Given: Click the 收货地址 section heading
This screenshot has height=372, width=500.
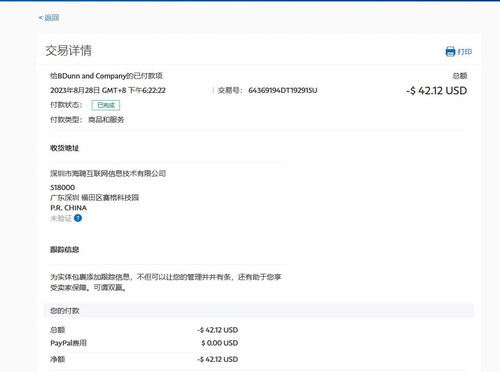Looking at the screenshot, I should click(x=65, y=148).
